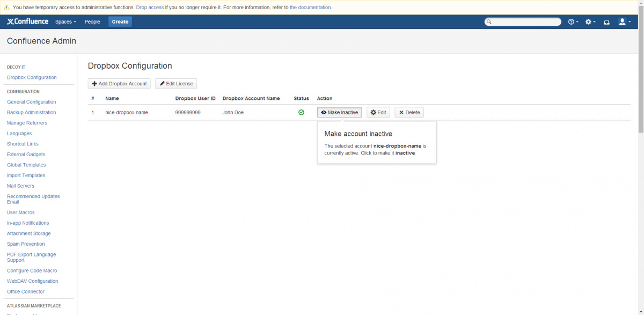The width and height of the screenshot is (644, 315).
Task: Open WebDAV Configuration page
Action: coord(32,281)
